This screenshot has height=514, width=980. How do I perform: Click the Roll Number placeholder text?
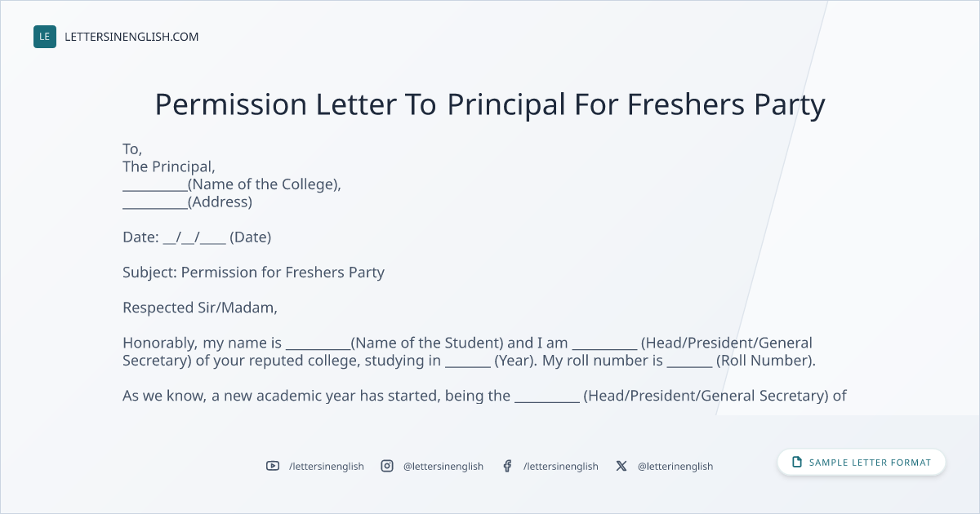(x=764, y=361)
